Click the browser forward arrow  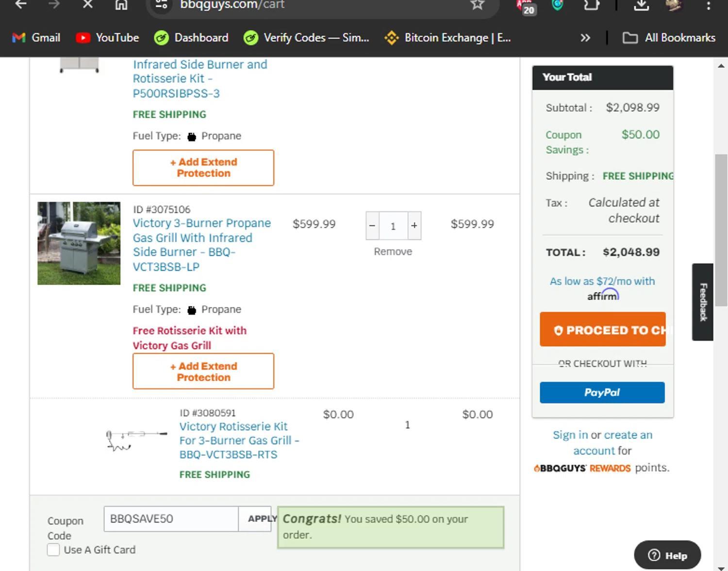point(54,4)
